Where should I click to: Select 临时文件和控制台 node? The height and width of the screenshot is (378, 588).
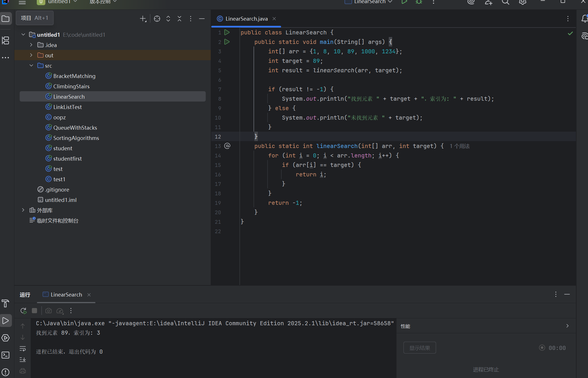[x=57, y=221]
